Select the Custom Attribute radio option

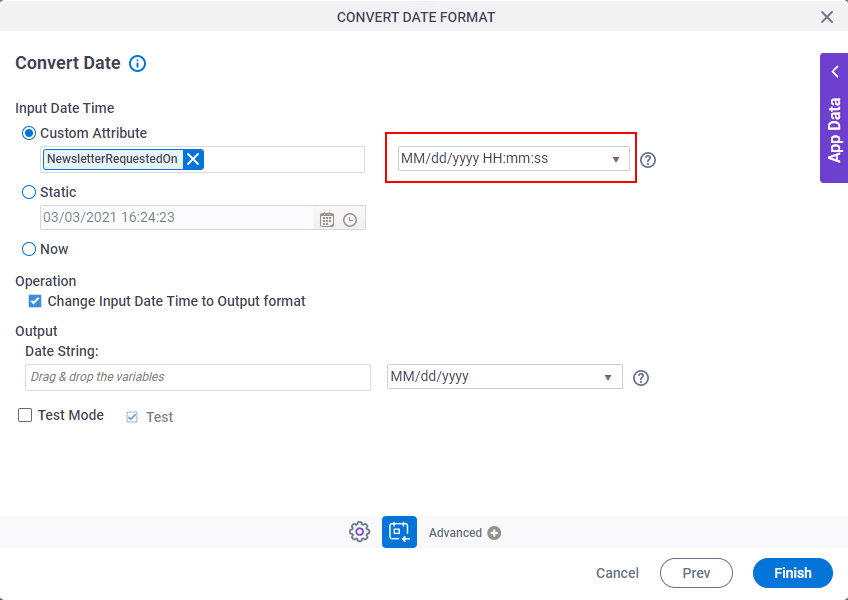29,133
